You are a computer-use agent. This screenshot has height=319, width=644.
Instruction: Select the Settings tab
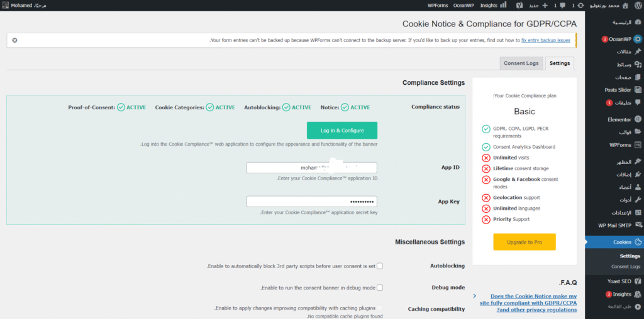[x=559, y=63]
